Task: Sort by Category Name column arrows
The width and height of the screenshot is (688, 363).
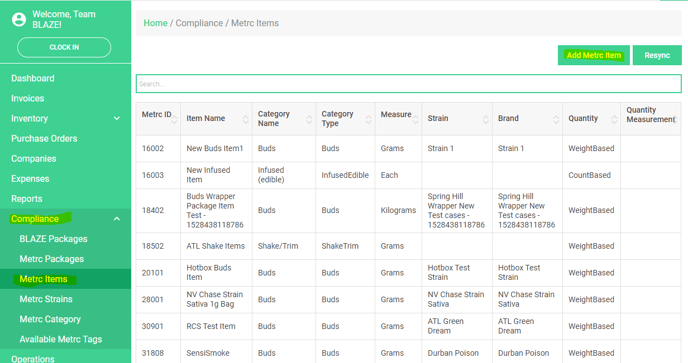Action: (309, 119)
